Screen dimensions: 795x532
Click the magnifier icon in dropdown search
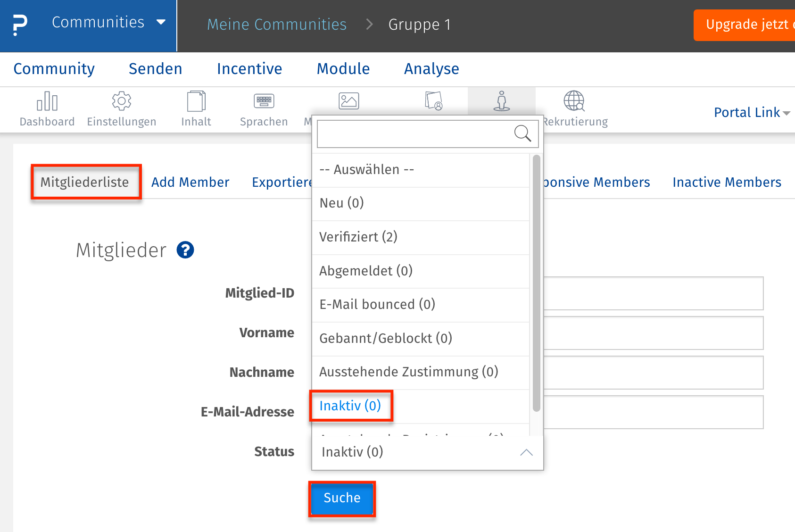point(522,133)
